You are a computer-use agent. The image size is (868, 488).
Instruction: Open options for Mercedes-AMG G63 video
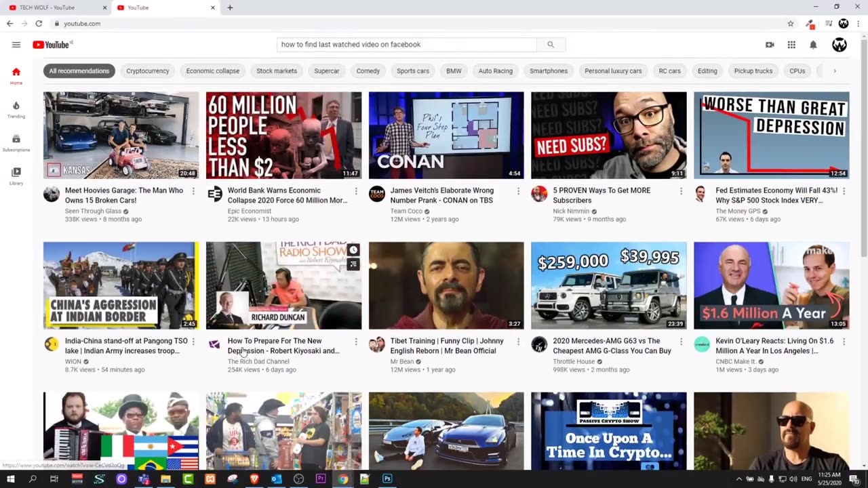[x=682, y=342]
